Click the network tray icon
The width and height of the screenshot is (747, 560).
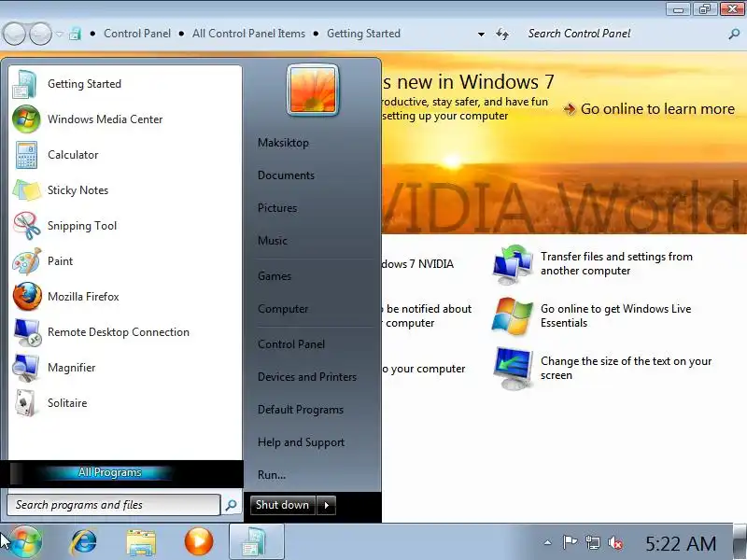tap(593, 542)
